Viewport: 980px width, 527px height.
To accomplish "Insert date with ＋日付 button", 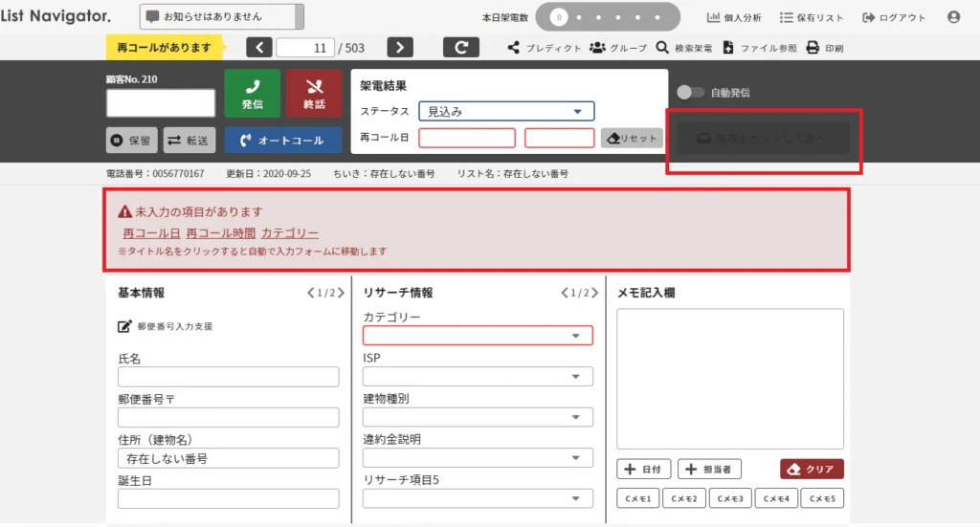I will click(x=643, y=469).
